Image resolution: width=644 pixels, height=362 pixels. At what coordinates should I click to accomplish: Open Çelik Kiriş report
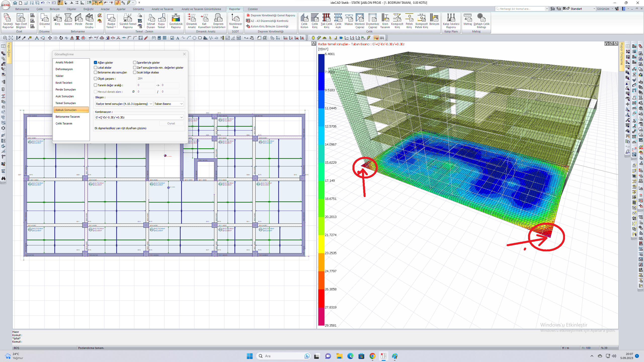point(315,21)
